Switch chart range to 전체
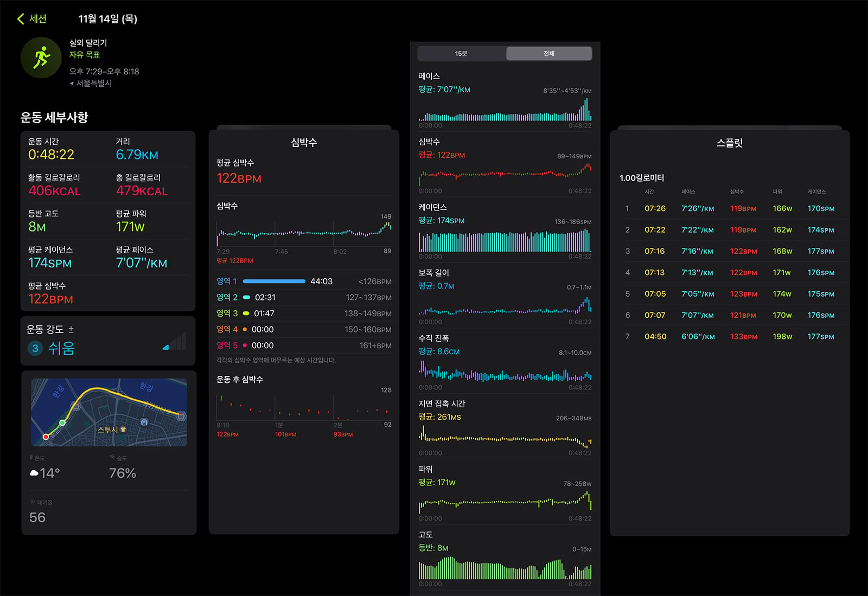The height and width of the screenshot is (596, 868). click(549, 53)
